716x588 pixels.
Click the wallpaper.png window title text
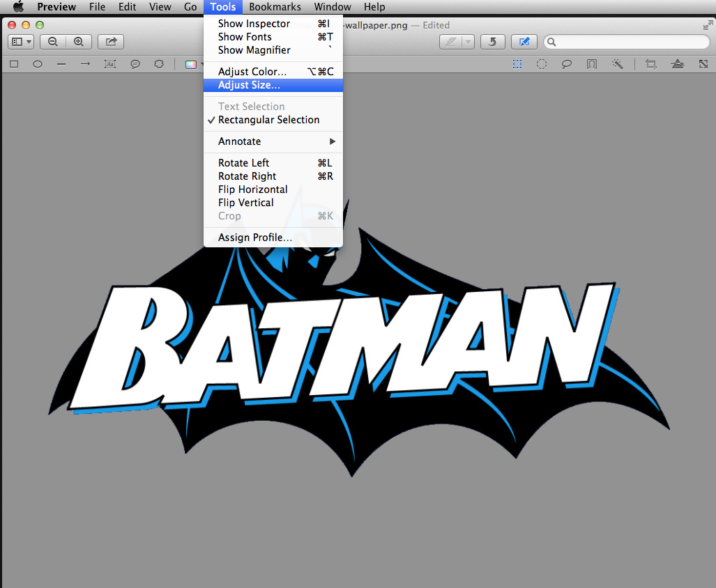tap(375, 25)
